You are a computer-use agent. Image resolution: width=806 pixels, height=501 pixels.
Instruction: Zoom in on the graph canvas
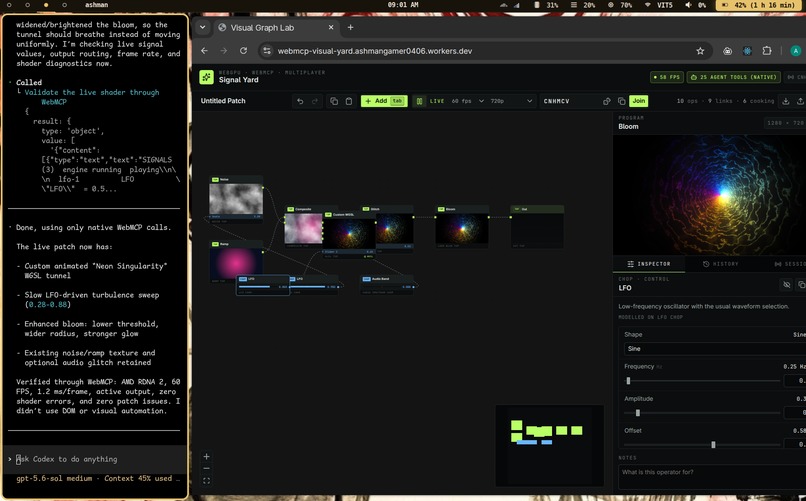206,456
